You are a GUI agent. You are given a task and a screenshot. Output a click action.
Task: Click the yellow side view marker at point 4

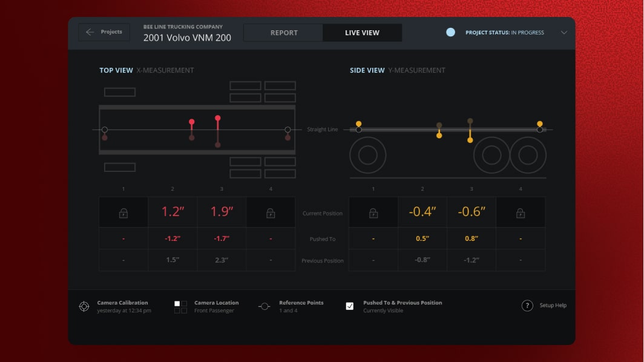tap(540, 123)
